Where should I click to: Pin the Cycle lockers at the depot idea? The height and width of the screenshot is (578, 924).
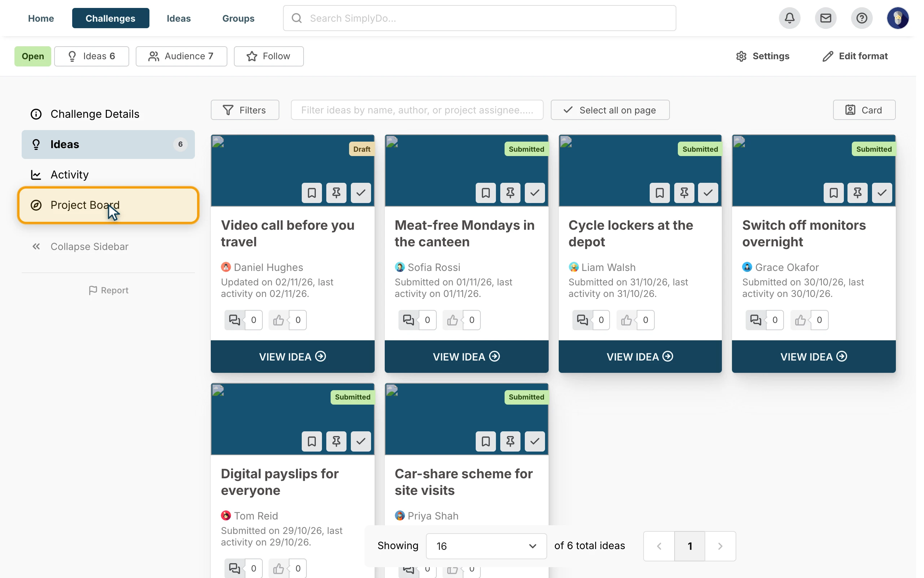click(x=684, y=193)
